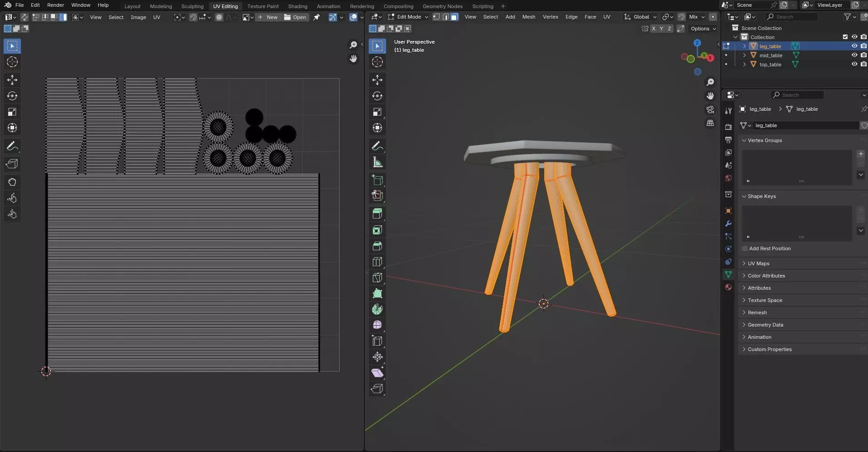Screen dimensions: 868x452
Task: Select the Edge Slide tool
Action: click(x=377, y=341)
